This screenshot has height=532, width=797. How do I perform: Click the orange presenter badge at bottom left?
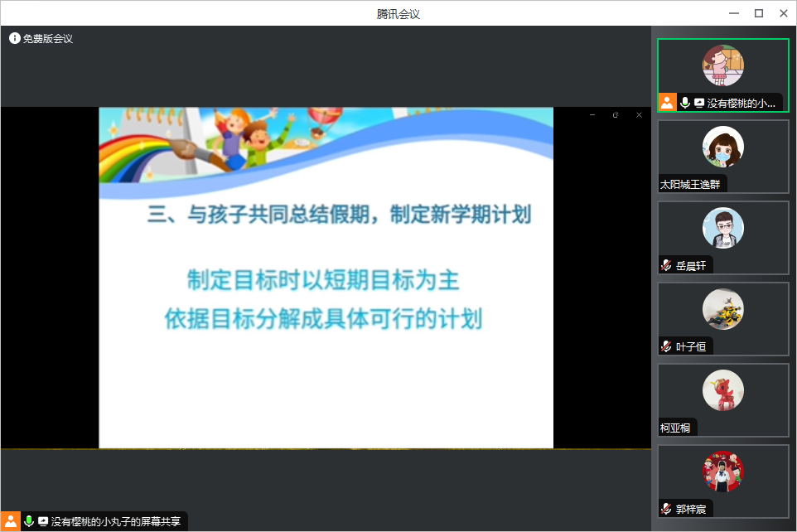pyautogui.click(x=10, y=521)
